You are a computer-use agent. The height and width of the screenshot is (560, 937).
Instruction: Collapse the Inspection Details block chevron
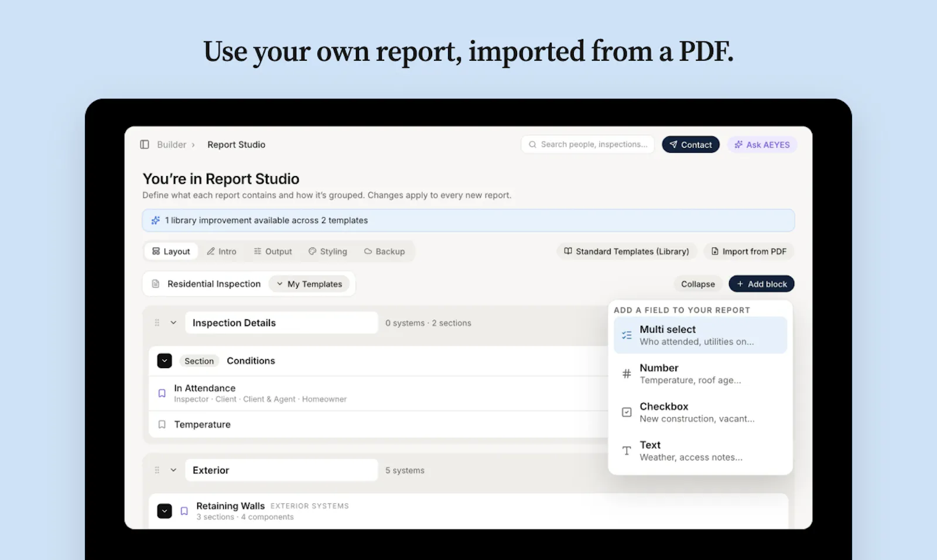[x=173, y=322]
